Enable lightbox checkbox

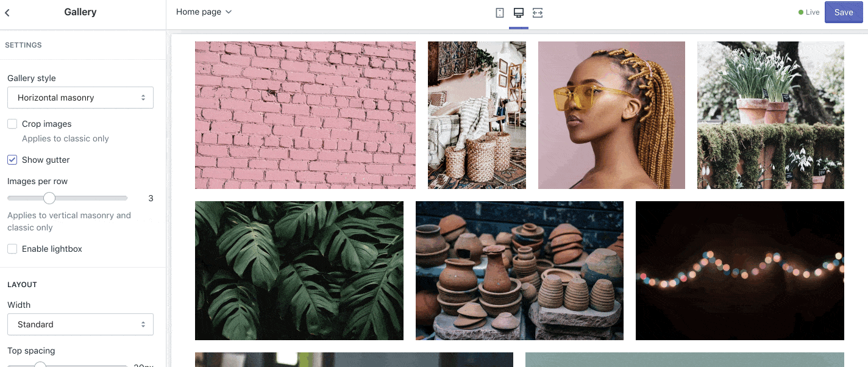[12, 249]
